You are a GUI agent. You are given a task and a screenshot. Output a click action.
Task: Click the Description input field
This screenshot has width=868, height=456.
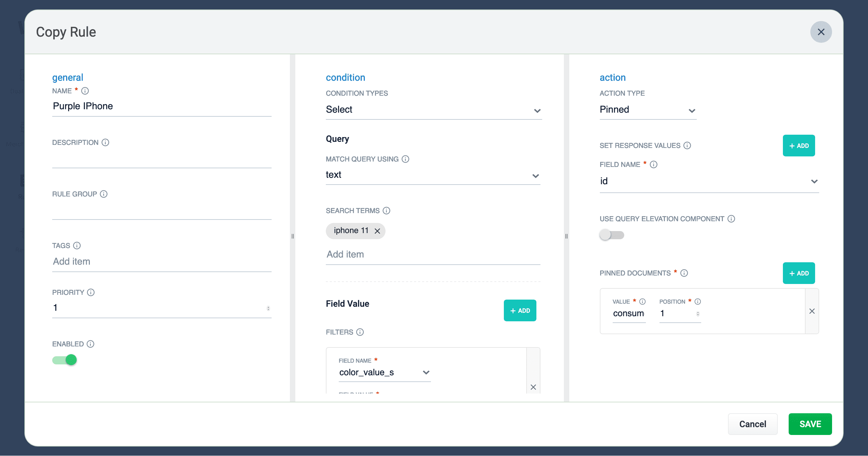pos(162,159)
